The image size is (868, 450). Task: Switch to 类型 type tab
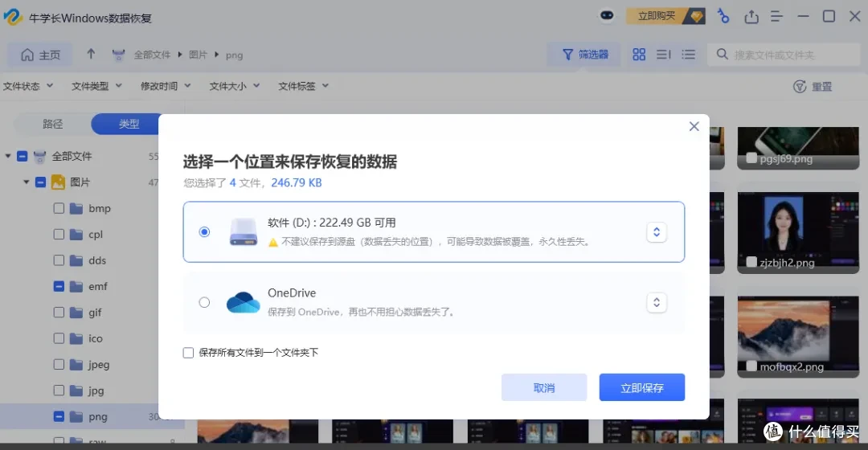tap(129, 124)
